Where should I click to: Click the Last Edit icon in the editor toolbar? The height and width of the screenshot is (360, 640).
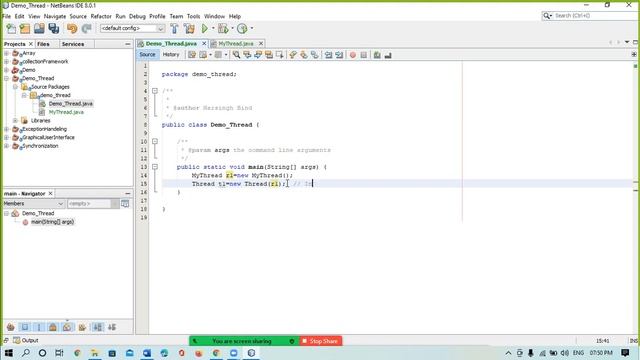click(x=192, y=55)
